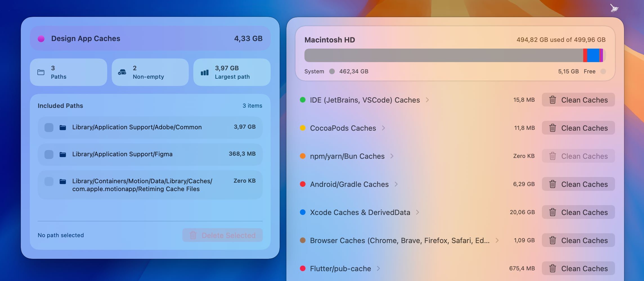Click the bar chart icon in Largest path card

(205, 72)
